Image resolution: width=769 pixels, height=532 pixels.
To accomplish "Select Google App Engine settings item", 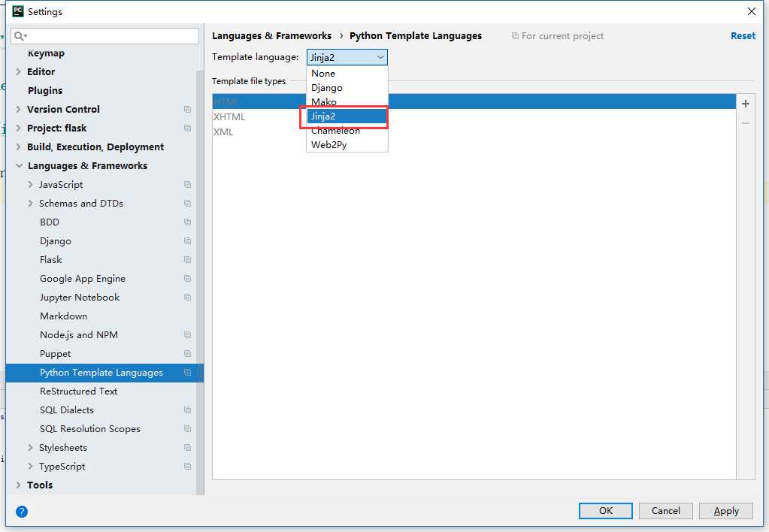I will (x=83, y=279).
